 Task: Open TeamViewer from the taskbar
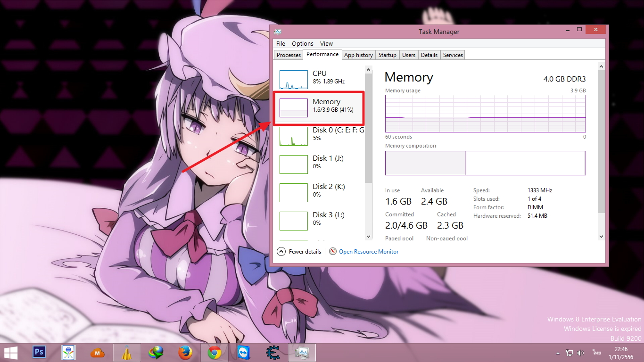[244, 353]
